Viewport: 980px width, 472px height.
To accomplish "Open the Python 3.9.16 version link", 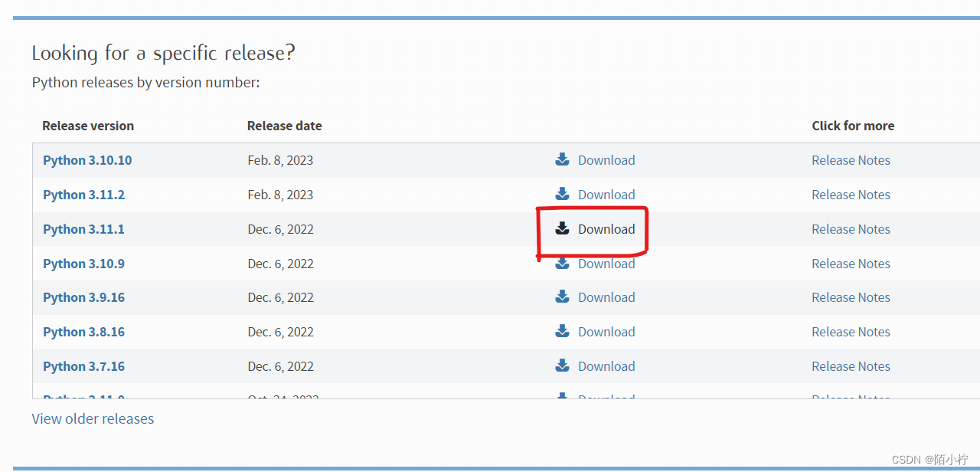I will point(83,297).
